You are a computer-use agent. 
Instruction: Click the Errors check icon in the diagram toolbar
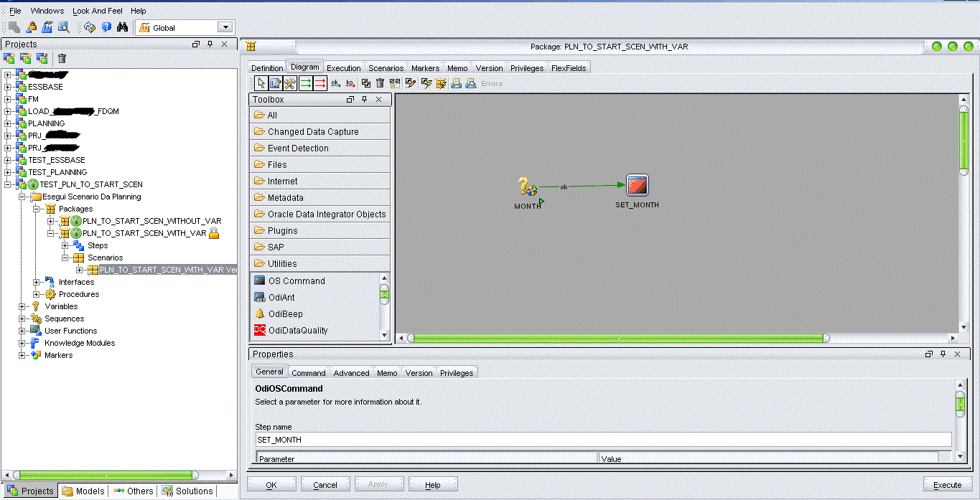click(x=470, y=82)
